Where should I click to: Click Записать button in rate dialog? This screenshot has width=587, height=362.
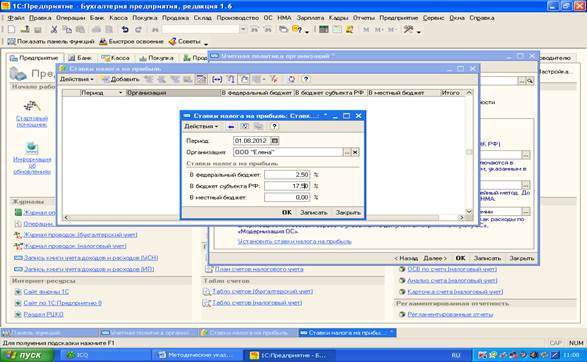tap(314, 212)
